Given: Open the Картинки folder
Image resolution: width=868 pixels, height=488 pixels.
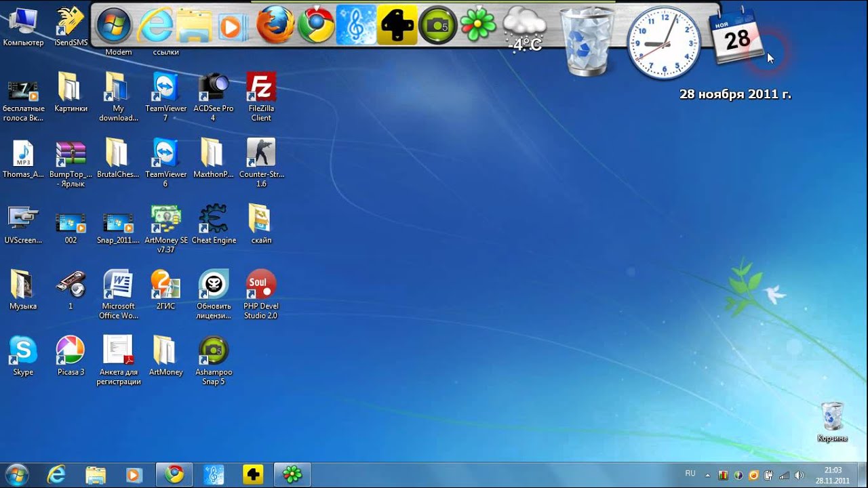Looking at the screenshot, I should (x=71, y=93).
